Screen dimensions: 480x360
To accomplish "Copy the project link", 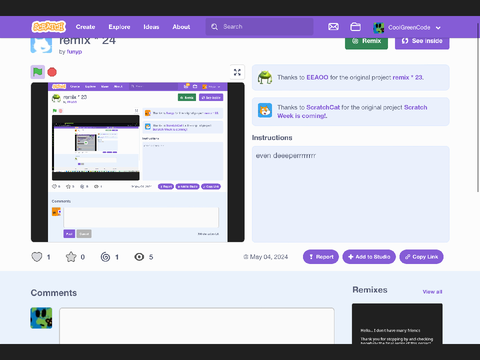I will point(421,257).
